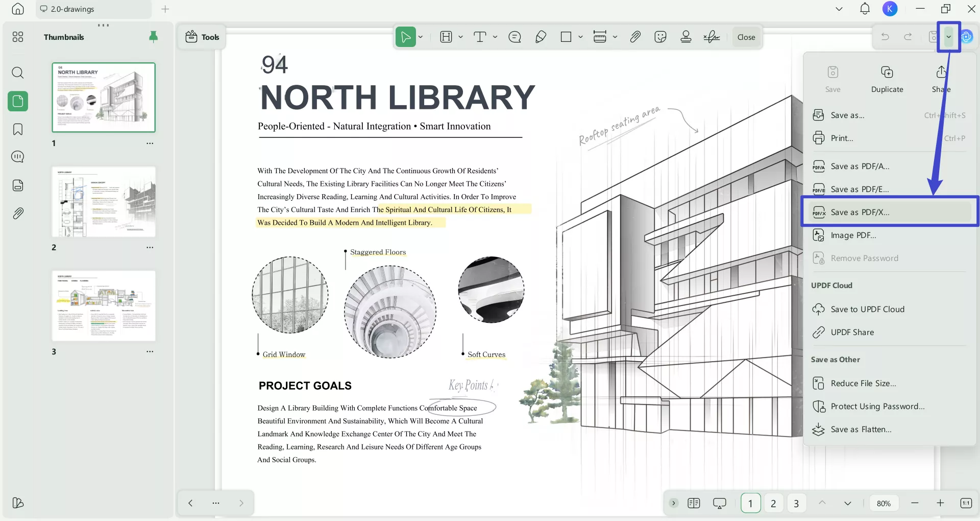This screenshot has height=521, width=980.
Task: Expand the selection tool dropdown arrow
Action: click(421, 37)
